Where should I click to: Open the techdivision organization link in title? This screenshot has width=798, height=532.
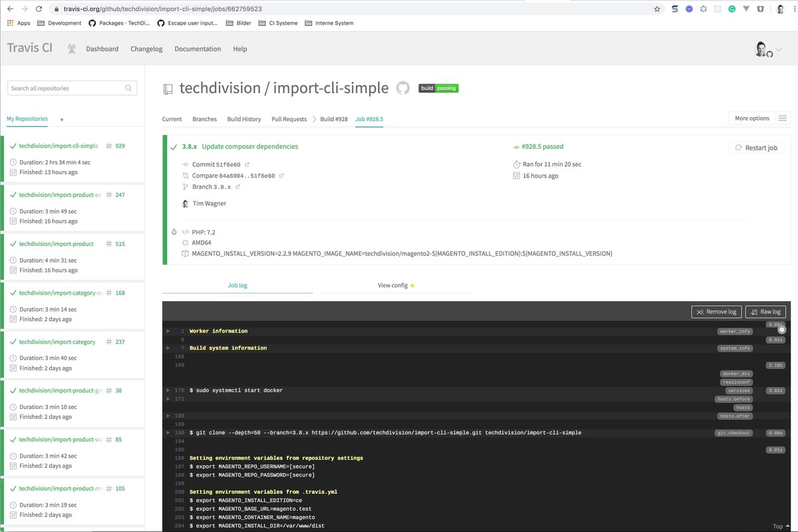220,88
